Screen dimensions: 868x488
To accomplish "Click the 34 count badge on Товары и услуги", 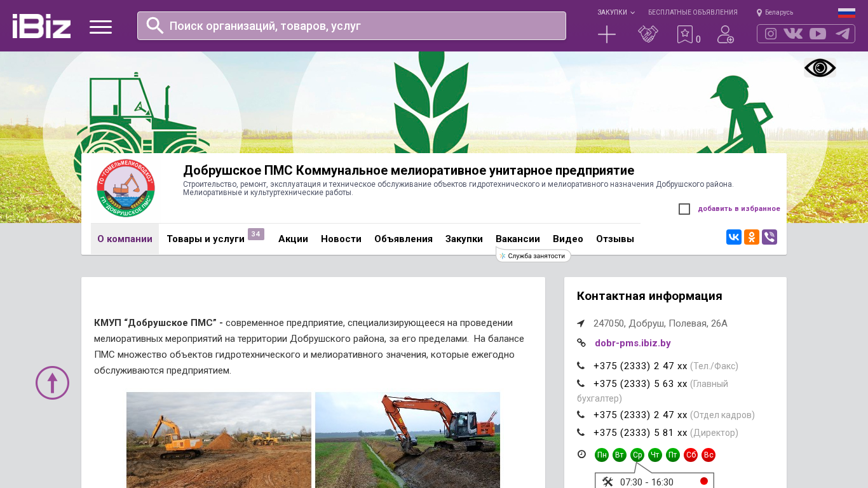I will (256, 234).
